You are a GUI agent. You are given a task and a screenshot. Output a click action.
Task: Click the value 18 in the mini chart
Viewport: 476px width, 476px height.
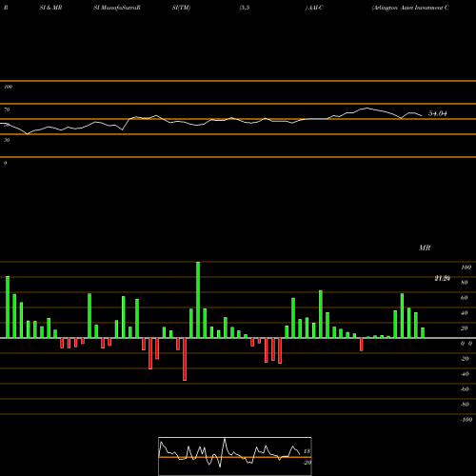pos(307,451)
